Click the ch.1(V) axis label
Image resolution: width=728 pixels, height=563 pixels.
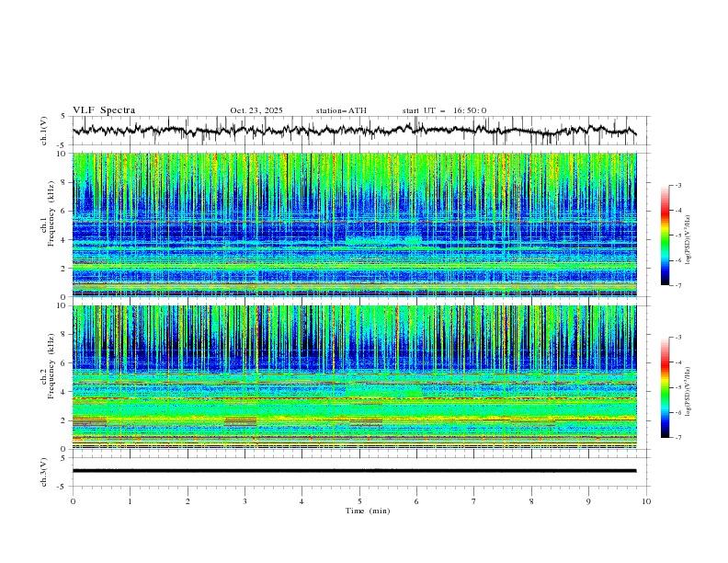[x=44, y=131]
